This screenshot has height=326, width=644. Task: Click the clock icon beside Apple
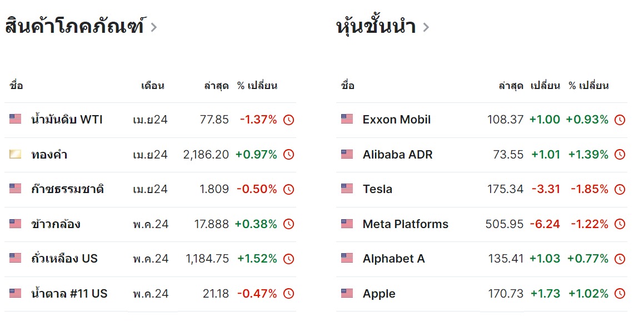620,294
